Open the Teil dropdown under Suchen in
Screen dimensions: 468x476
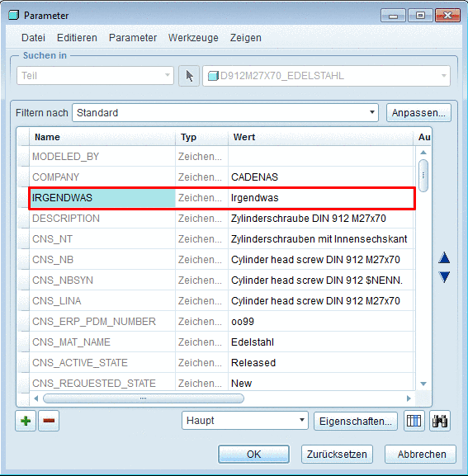pos(95,76)
